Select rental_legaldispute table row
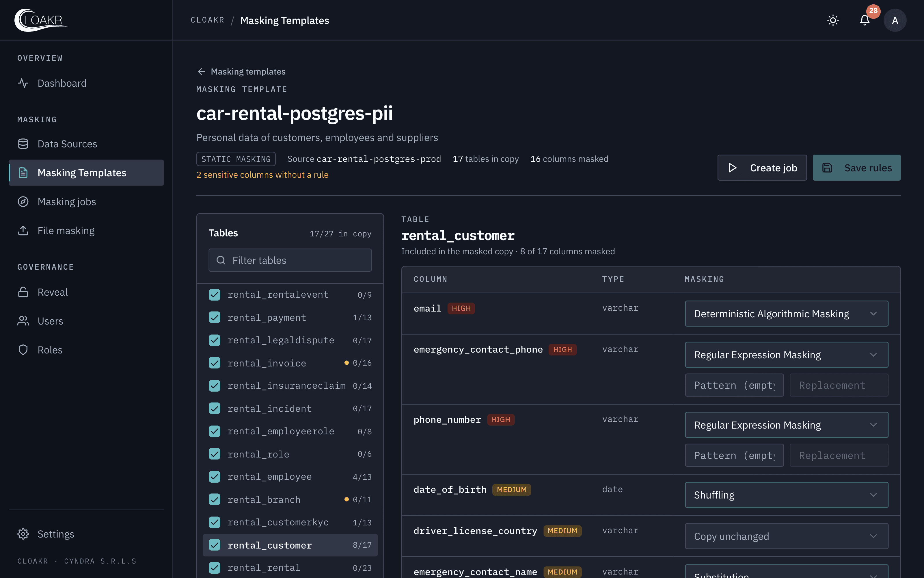 point(290,340)
